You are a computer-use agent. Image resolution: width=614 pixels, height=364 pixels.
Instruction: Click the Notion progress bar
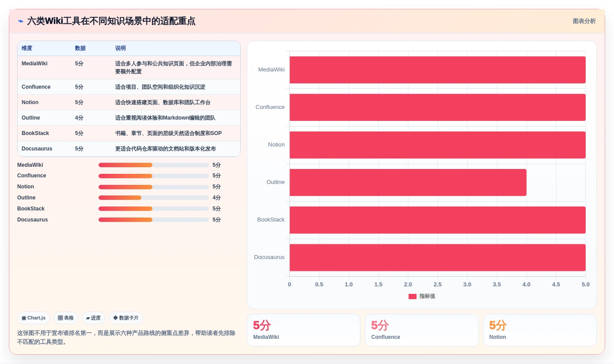154,187
